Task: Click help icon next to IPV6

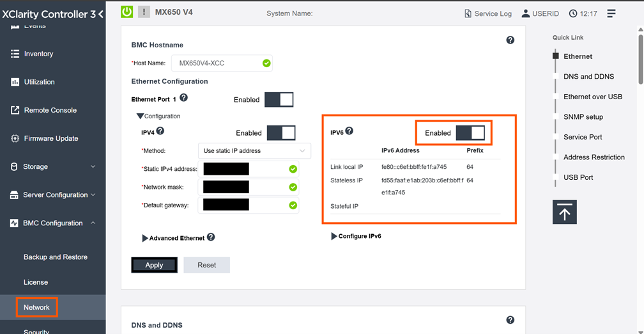Action: [x=349, y=131]
